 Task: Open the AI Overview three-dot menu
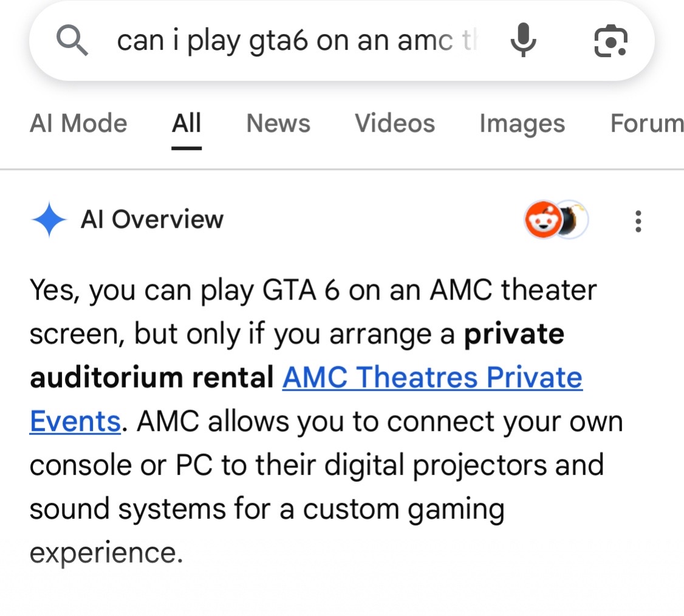coord(638,221)
